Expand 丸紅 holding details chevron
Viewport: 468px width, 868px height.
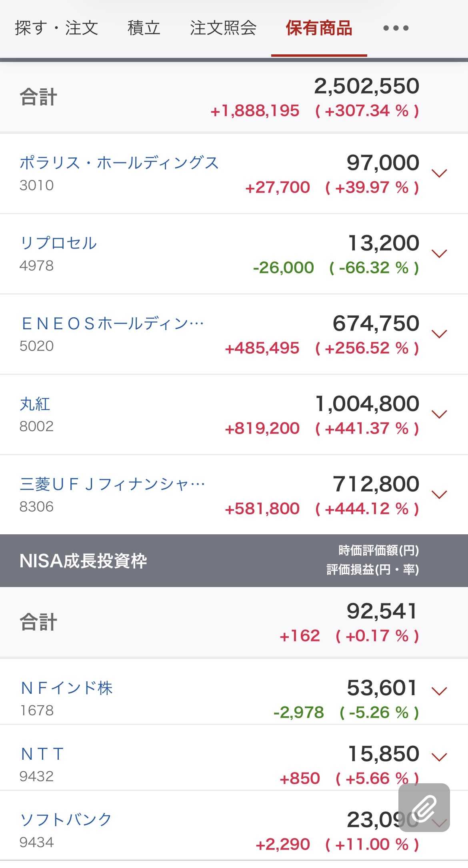click(439, 414)
